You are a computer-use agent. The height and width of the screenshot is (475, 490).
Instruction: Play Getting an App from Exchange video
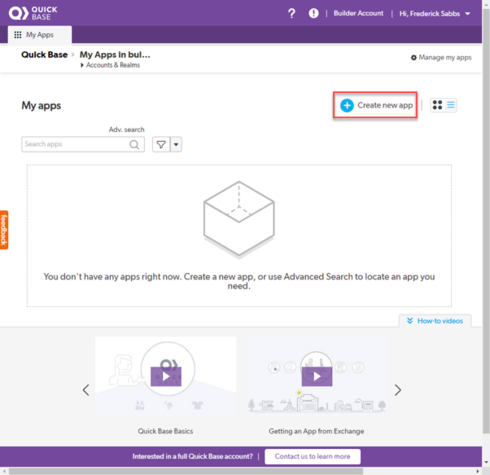pos(317,377)
